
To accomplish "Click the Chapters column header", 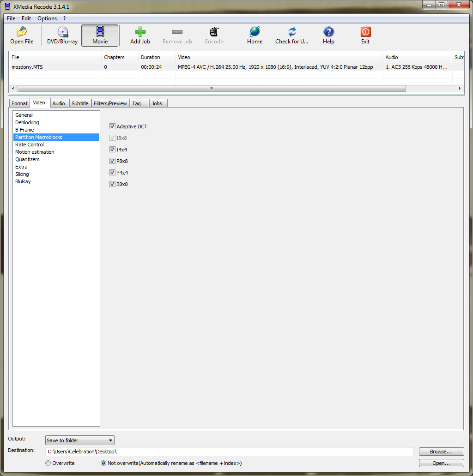I will tap(120, 57).
